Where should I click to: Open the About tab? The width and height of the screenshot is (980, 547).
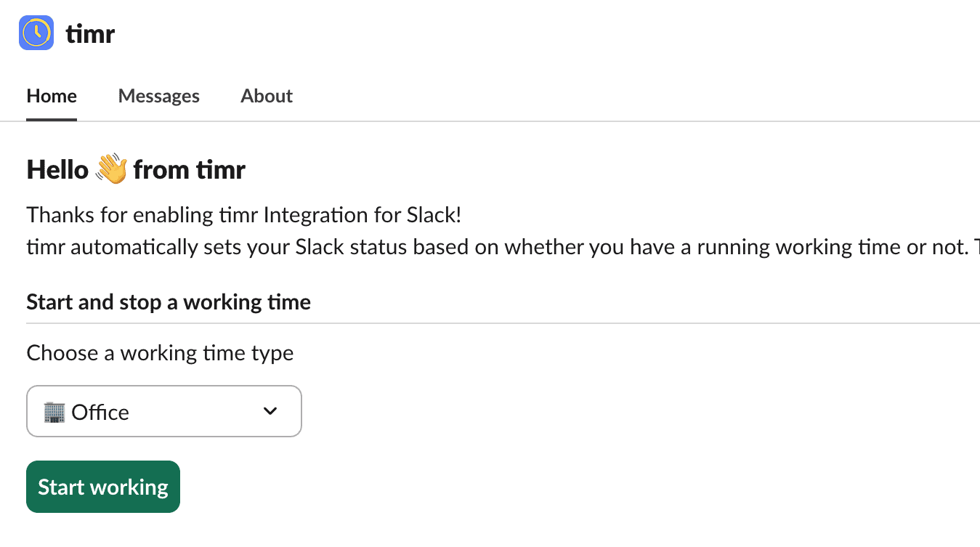[x=267, y=96]
